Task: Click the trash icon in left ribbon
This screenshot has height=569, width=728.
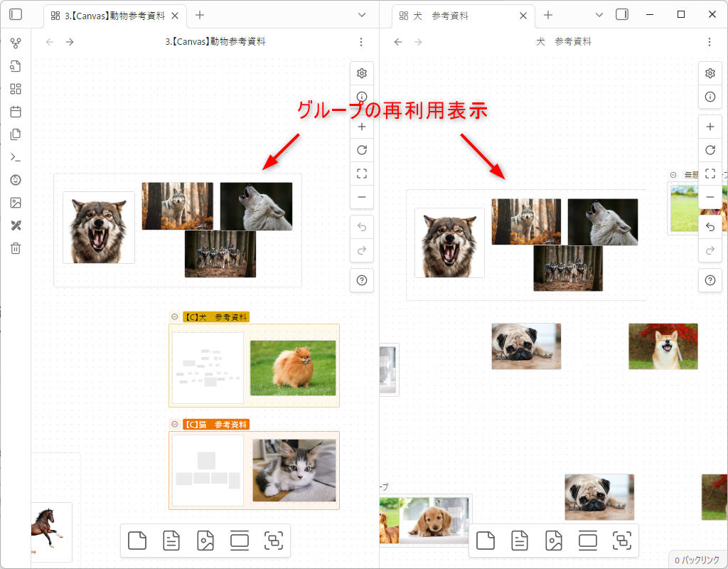Action: 16,248
